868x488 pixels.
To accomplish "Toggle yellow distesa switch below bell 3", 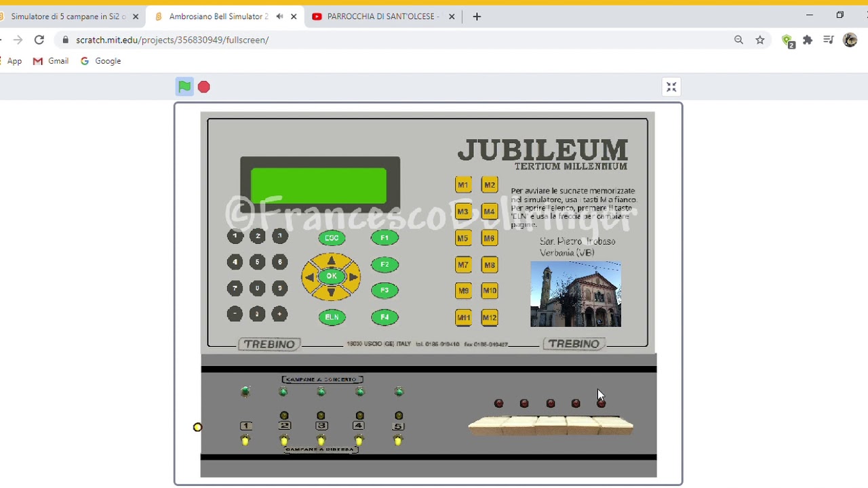I will pyautogui.click(x=321, y=441).
